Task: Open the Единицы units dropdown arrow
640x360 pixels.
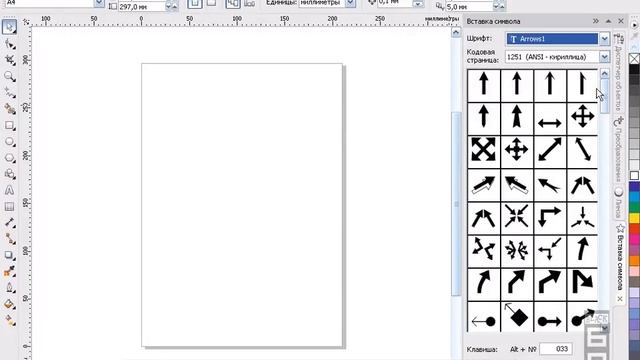Action: tap(350, 3)
